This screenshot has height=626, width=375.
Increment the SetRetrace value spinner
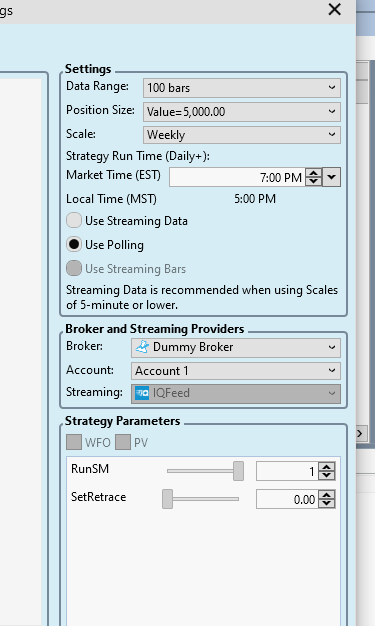(327, 495)
